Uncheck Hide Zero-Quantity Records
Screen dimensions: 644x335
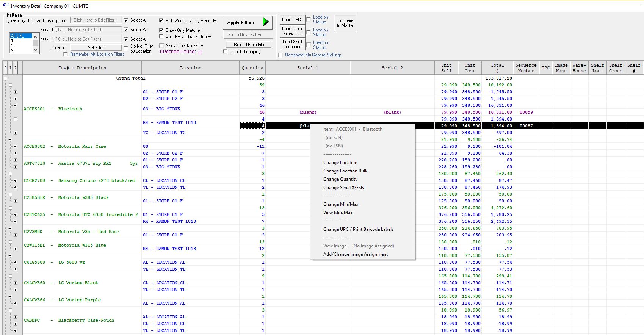[x=161, y=21]
